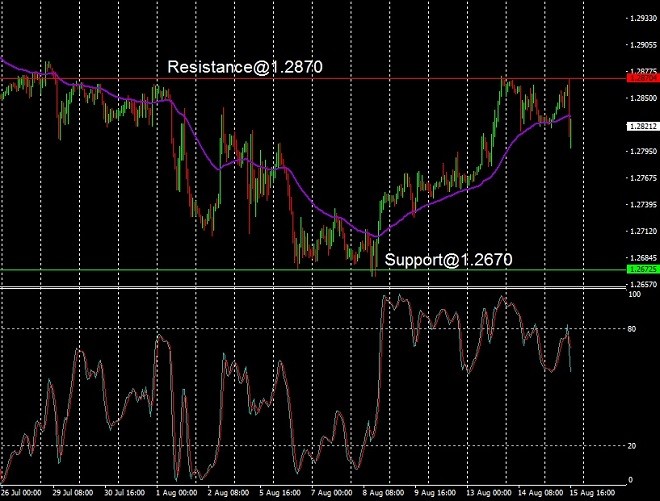Click the 1.28500 price axis value
Screen dimensions: 660x501
643,98
